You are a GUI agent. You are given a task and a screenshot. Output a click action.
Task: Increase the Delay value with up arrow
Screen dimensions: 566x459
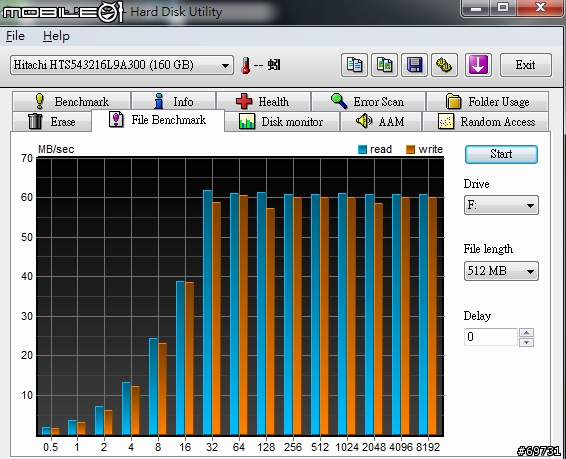(526, 333)
